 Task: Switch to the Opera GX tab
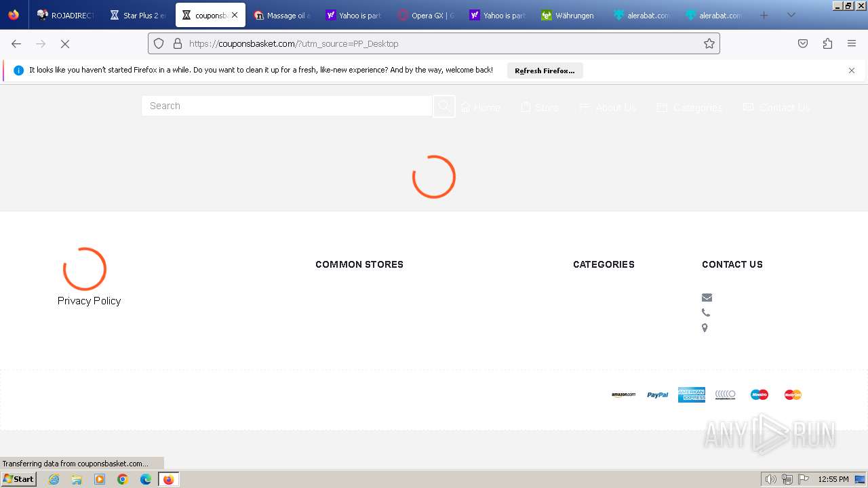[x=425, y=15]
